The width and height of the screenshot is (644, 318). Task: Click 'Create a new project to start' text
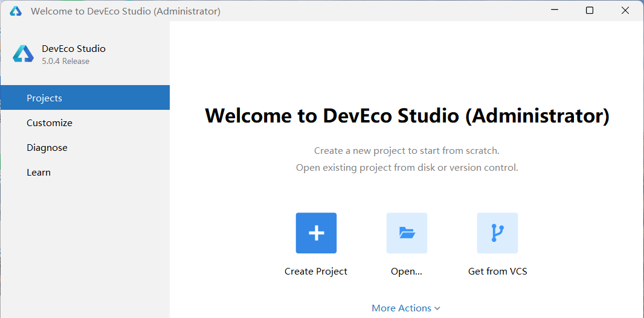tap(407, 151)
